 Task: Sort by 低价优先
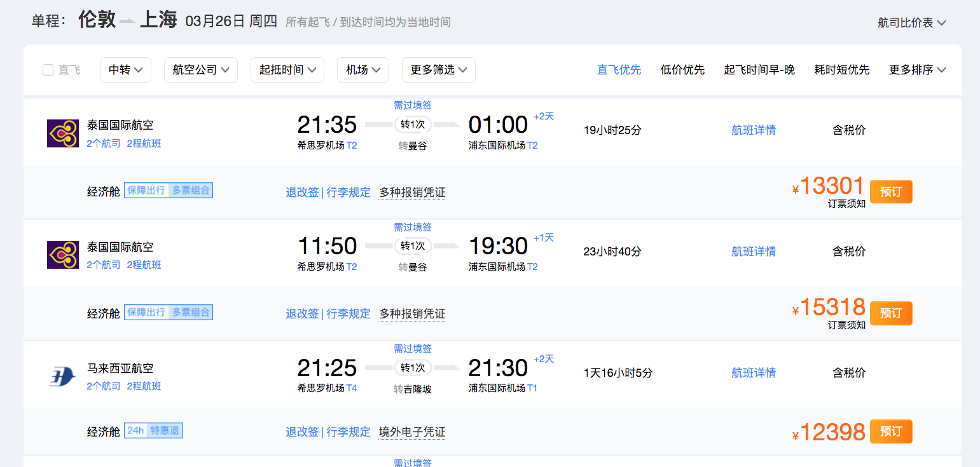pyautogui.click(x=682, y=70)
